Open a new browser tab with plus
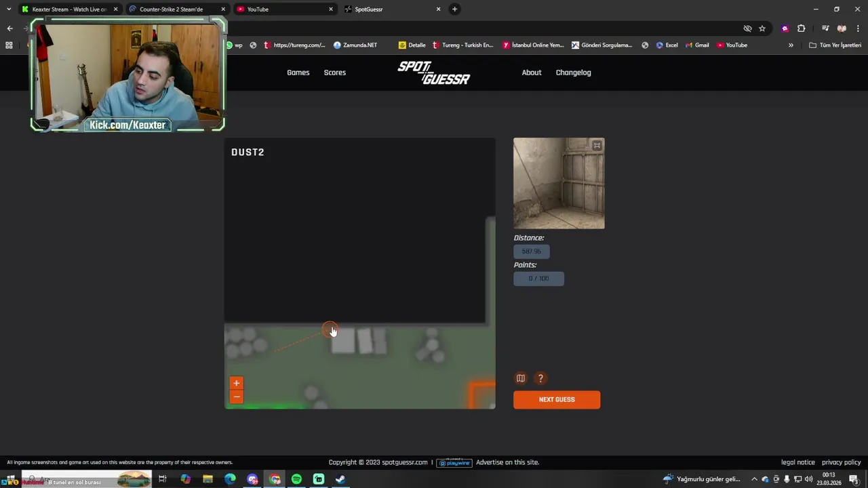This screenshot has height=488, width=868. click(454, 9)
